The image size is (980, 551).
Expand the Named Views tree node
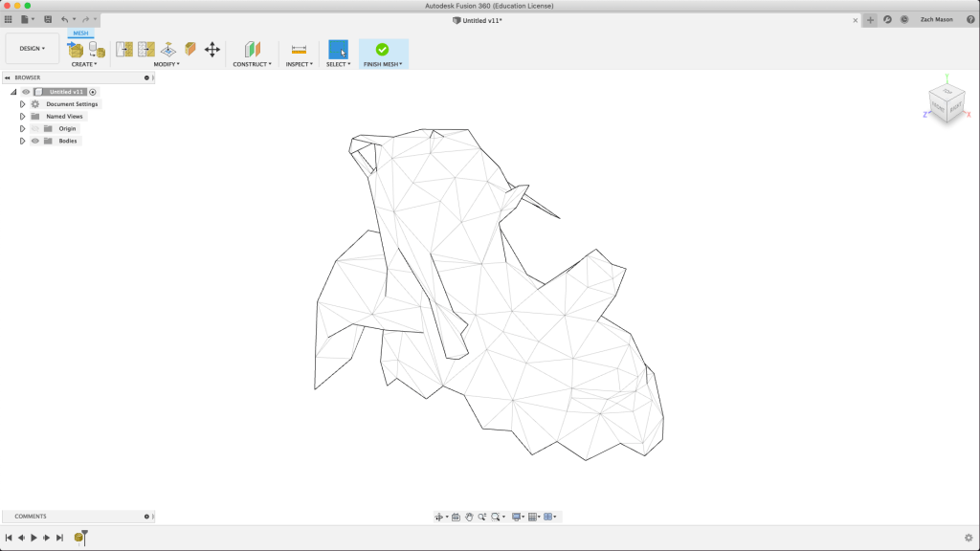point(22,117)
